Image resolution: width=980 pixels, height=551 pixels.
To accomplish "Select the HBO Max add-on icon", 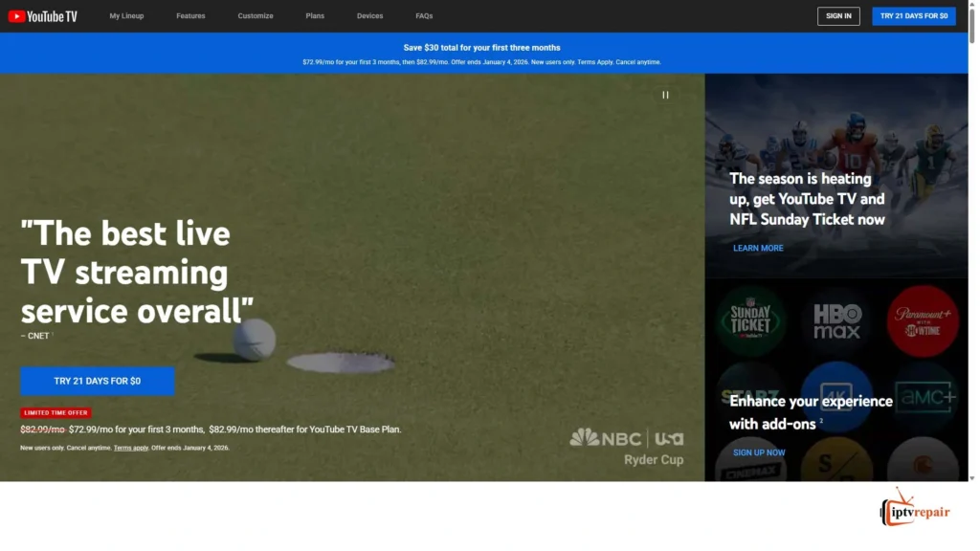I will (836, 320).
